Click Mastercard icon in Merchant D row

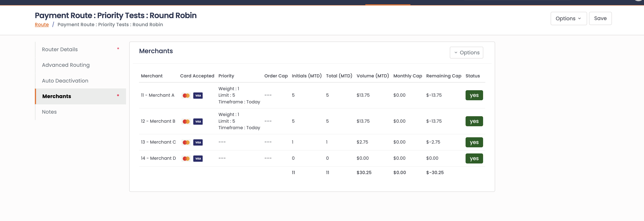click(x=186, y=159)
